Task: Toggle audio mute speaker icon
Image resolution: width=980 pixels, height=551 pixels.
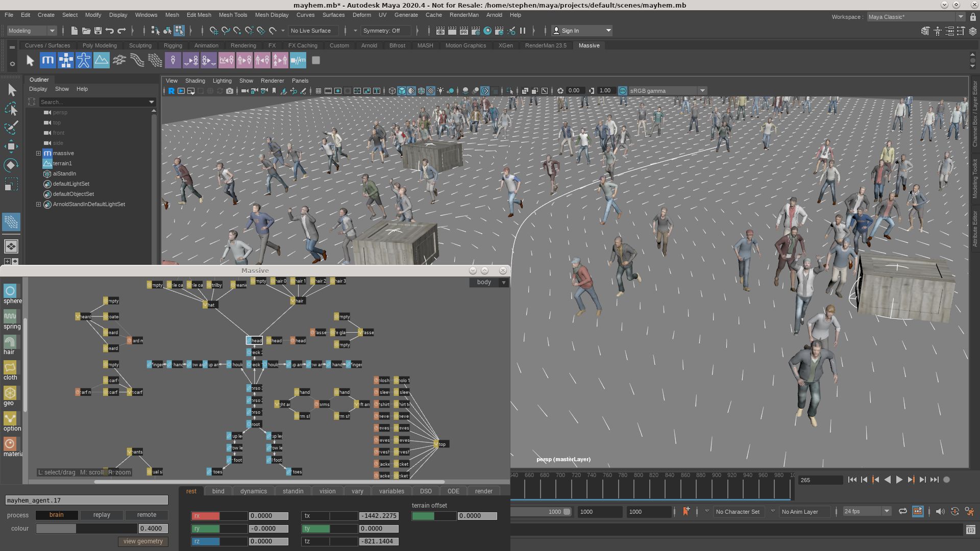Action: point(940,511)
